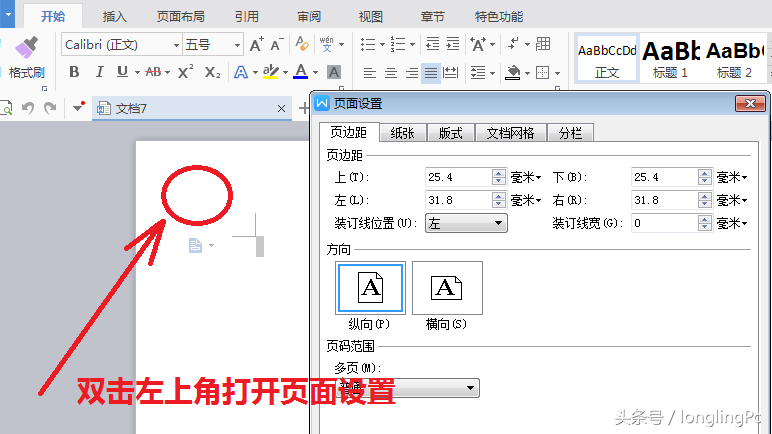This screenshot has width=772, height=434.
Task: Open borders button in ribbon
Action: pos(543,73)
